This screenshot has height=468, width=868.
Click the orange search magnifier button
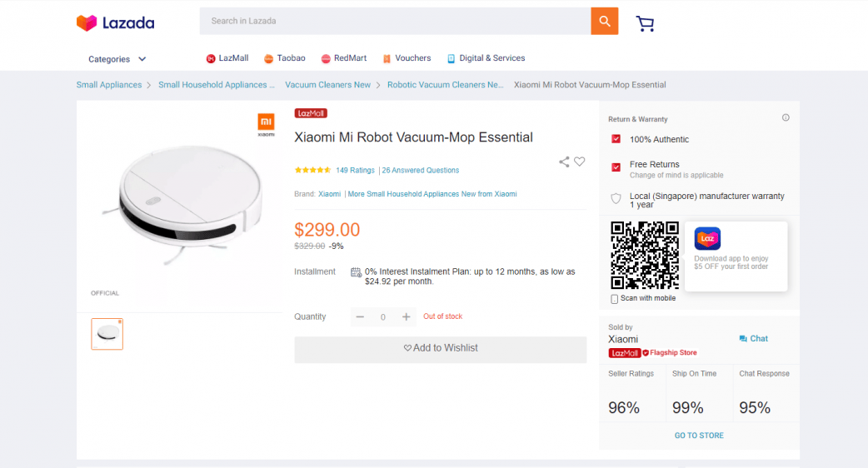[x=605, y=21]
